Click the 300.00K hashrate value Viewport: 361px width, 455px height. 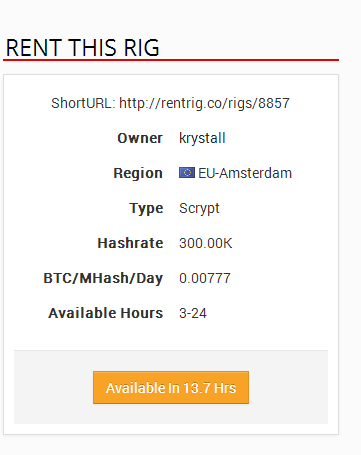205,243
